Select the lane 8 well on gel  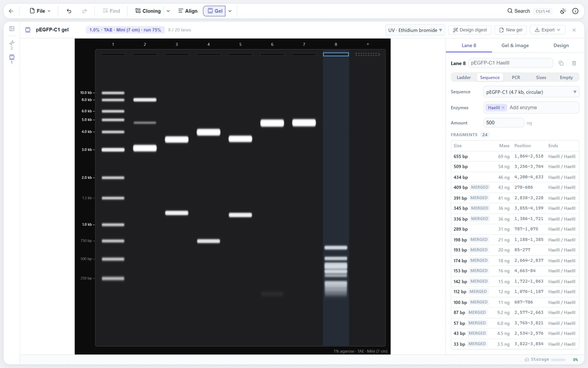click(x=336, y=54)
